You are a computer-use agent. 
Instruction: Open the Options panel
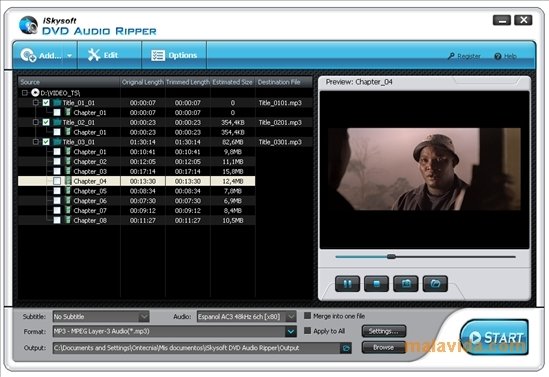pyautogui.click(x=174, y=55)
